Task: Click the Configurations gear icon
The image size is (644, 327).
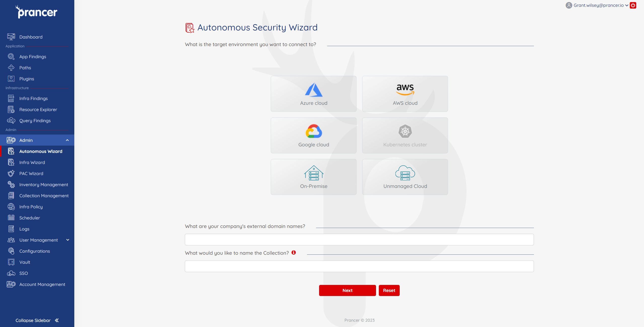Action: (11, 251)
